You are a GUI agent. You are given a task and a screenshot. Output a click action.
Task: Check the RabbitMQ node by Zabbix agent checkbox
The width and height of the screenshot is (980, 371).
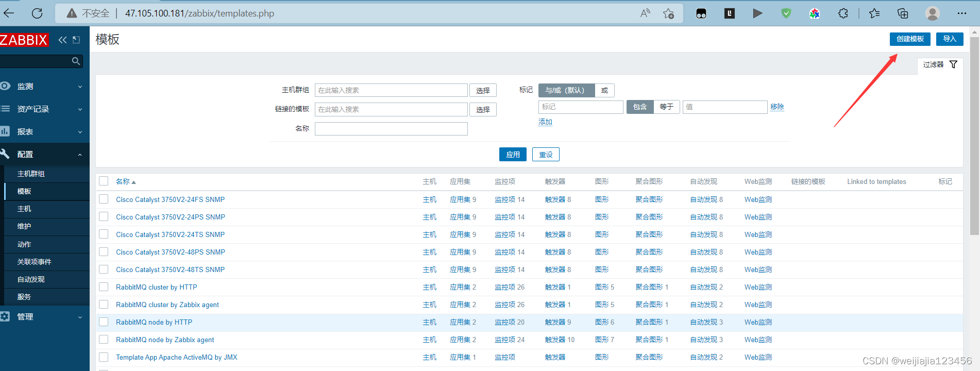pos(104,339)
